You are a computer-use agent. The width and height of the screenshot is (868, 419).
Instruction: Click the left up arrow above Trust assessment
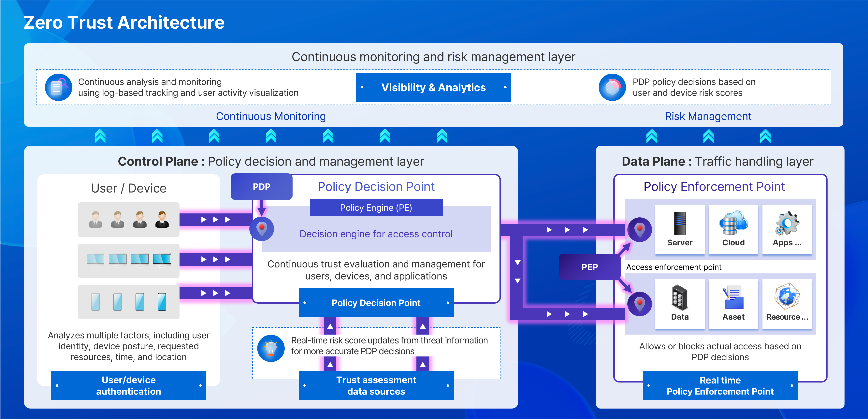click(330, 364)
